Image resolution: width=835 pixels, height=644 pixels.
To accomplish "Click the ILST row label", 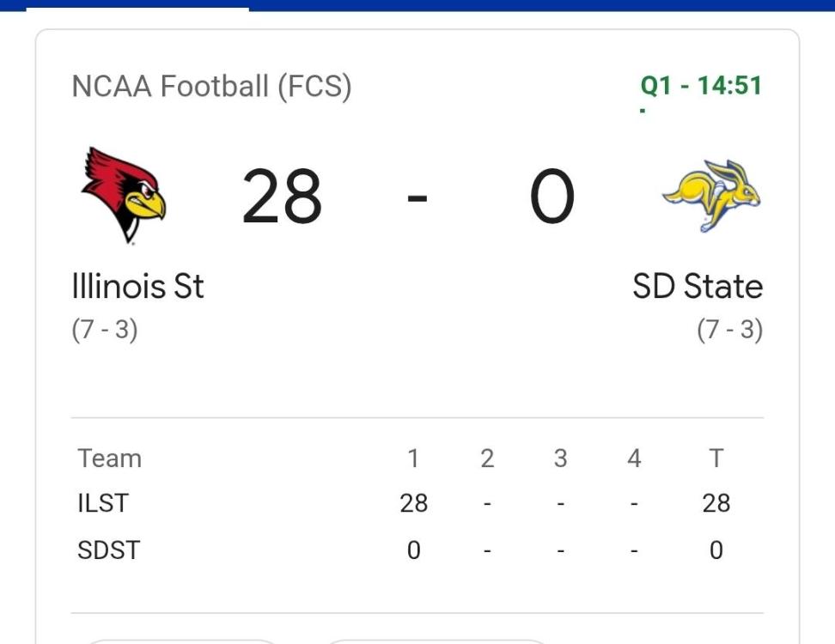I will point(103,503).
